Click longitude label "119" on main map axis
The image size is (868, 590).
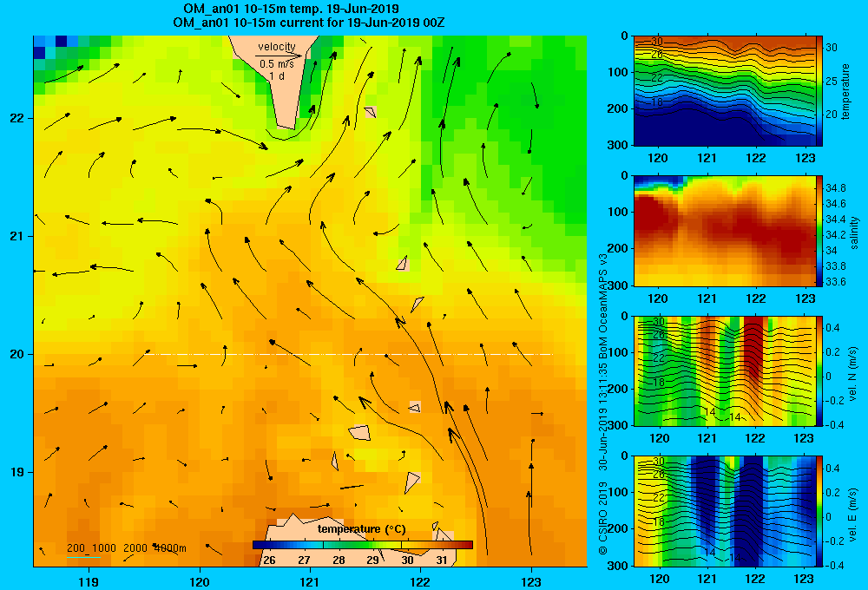(89, 581)
